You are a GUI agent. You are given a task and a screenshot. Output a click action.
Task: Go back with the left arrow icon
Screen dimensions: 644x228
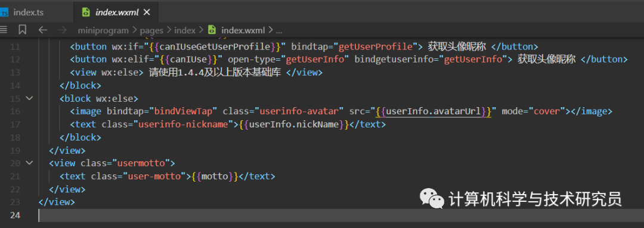pyautogui.click(x=43, y=30)
